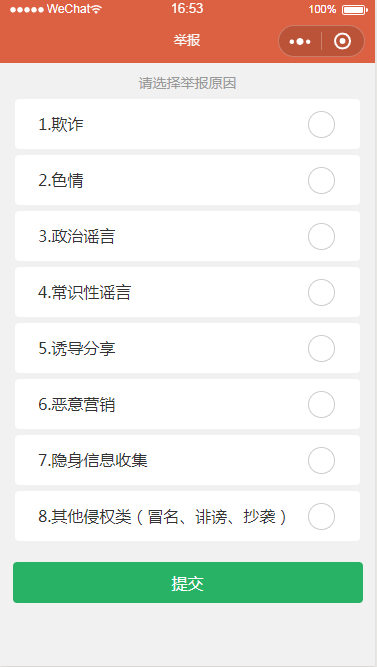Tap the 举报 page title
The image size is (377, 667).
click(x=187, y=41)
